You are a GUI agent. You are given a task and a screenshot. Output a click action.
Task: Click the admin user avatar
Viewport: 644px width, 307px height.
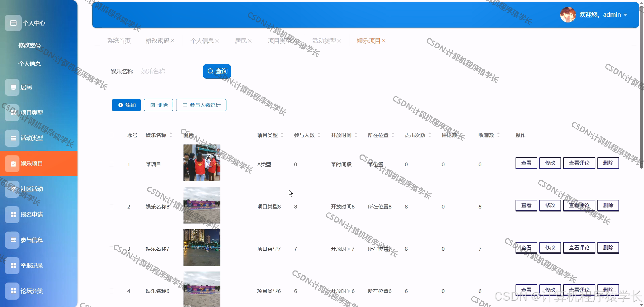(x=568, y=15)
